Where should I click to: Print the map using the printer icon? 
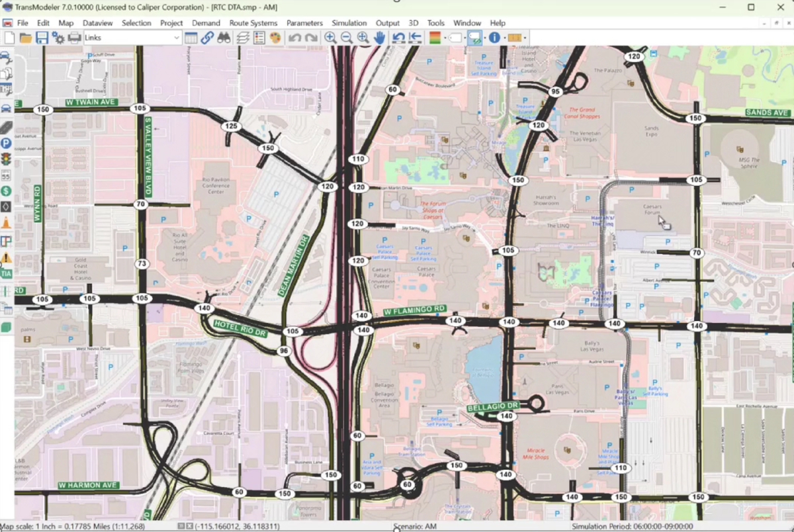coord(75,38)
